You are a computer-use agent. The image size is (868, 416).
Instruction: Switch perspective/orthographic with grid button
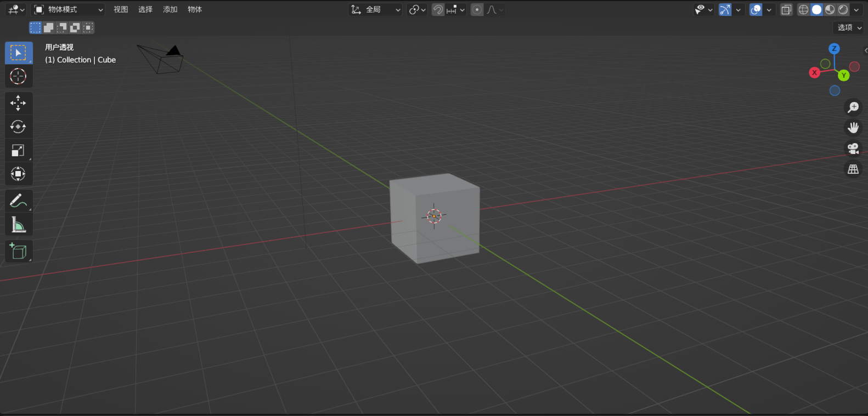[x=853, y=169]
